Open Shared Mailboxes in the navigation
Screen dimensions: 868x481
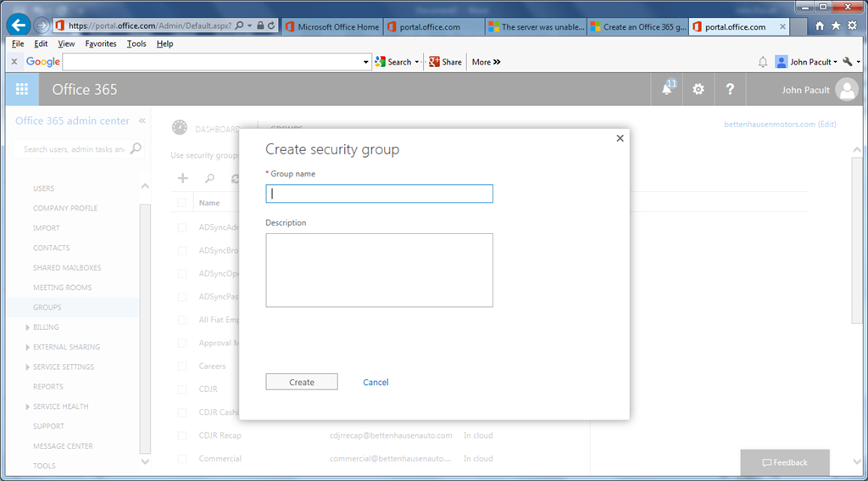[x=67, y=268]
